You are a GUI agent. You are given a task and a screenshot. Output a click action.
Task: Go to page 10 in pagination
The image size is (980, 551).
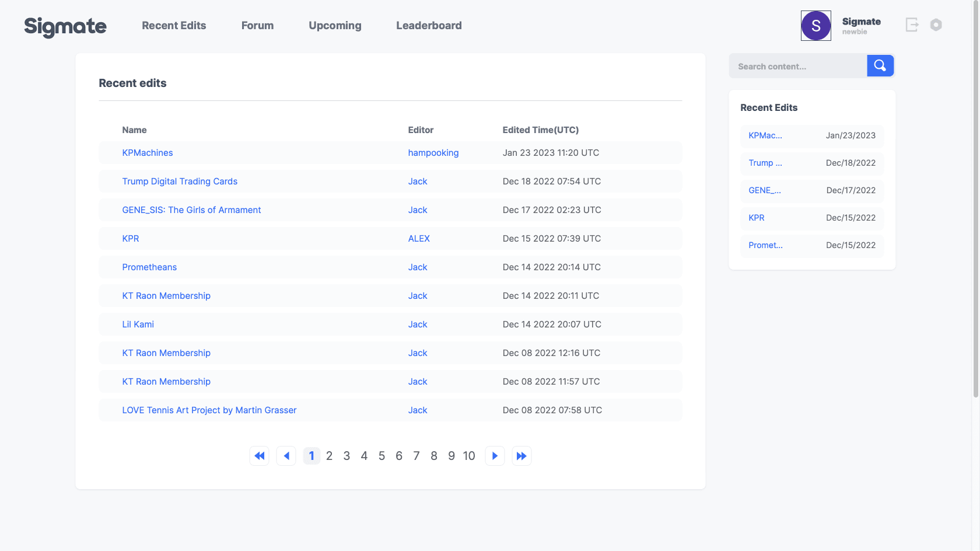[469, 456]
